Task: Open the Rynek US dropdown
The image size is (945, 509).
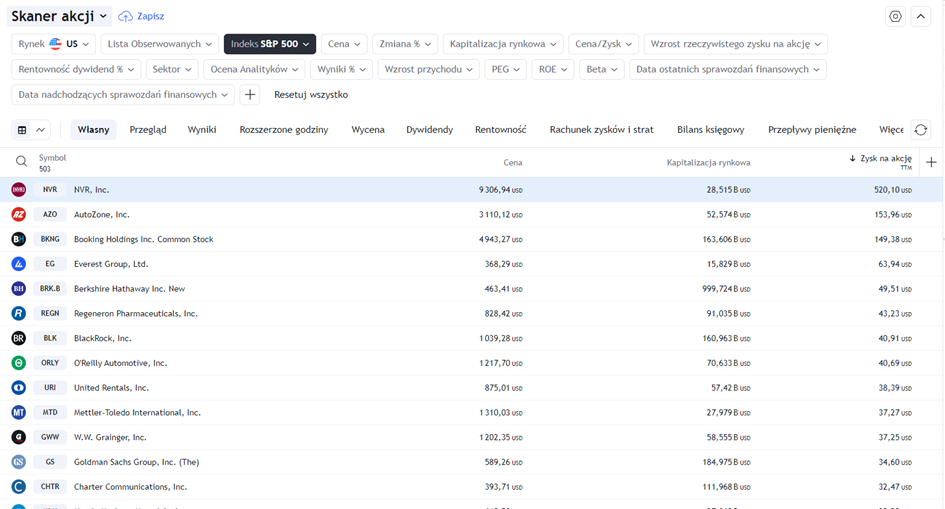Action: tap(55, 44)
